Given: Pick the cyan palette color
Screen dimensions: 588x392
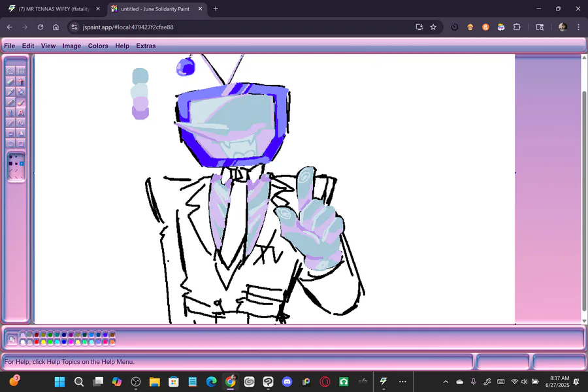Looking at the screenshot, I should point(57,342).
